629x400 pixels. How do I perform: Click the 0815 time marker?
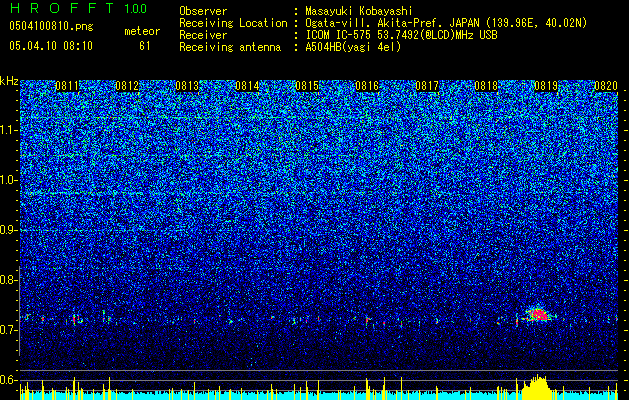[307, 86]
